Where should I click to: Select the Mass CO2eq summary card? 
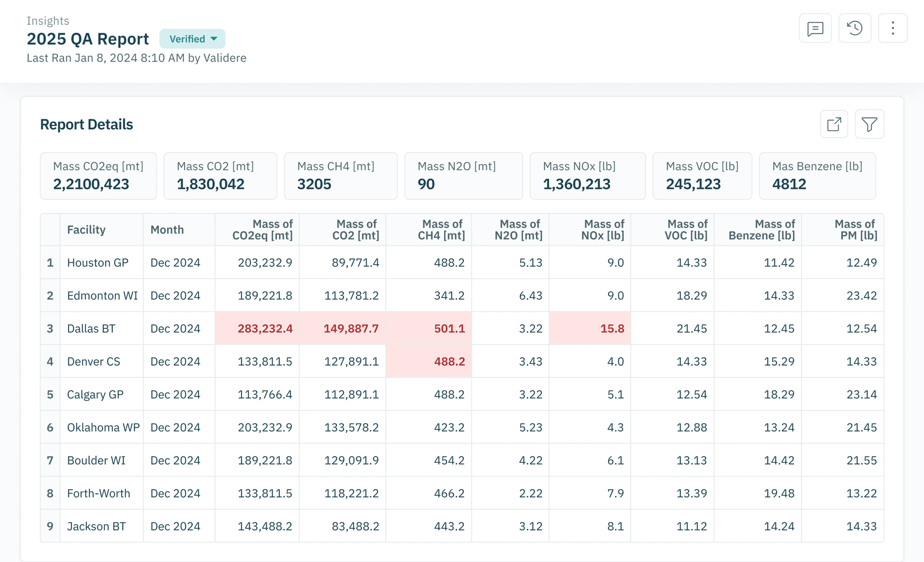[98, 176]
